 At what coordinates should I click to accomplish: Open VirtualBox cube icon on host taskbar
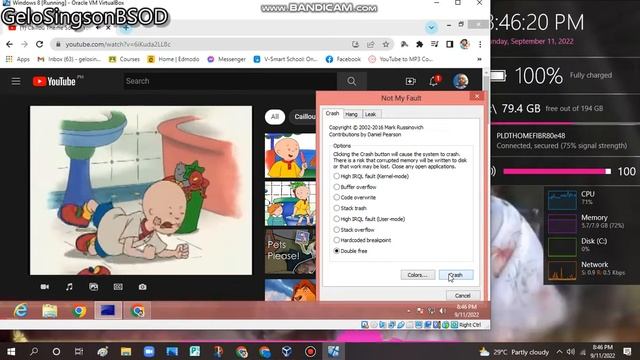pos(287,351)
